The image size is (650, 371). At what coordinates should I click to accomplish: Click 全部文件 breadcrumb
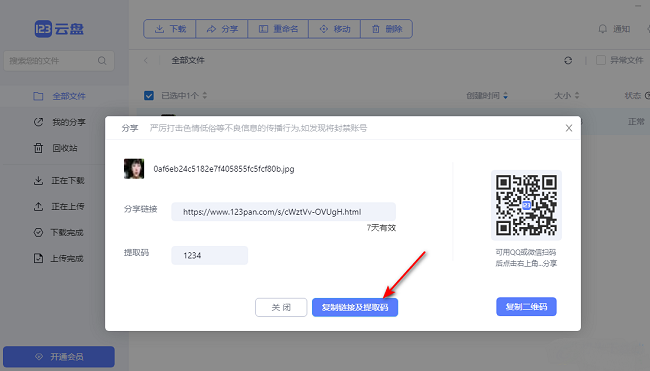coord(188,61)
